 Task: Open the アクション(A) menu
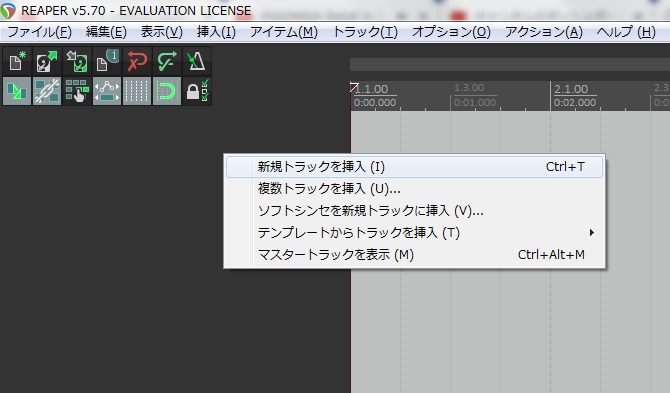coord(544,32)
